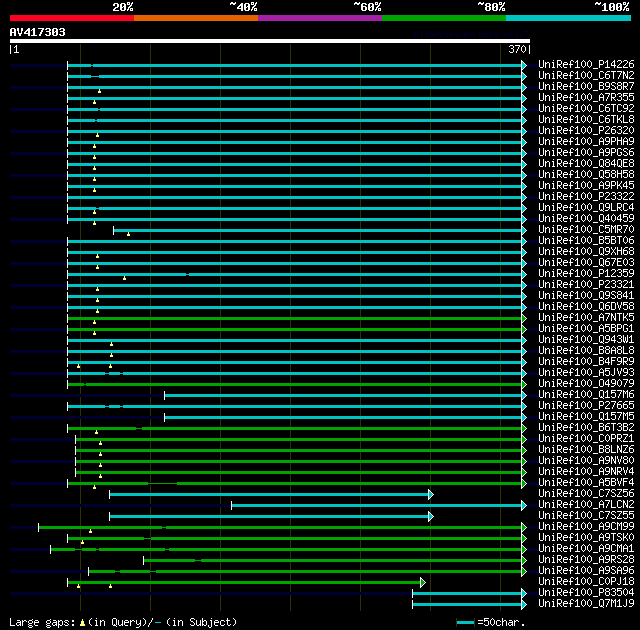Open the UniRef100_B9S8R7 hit label
This screenshot has width=640, height=630.
[x=586, y=87]
